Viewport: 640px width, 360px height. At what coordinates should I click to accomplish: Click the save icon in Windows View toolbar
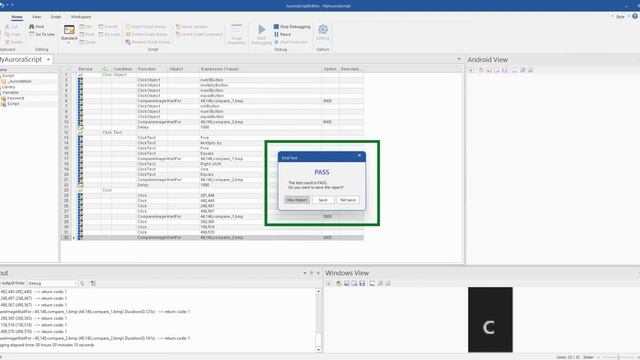click(x=362, y=283)
